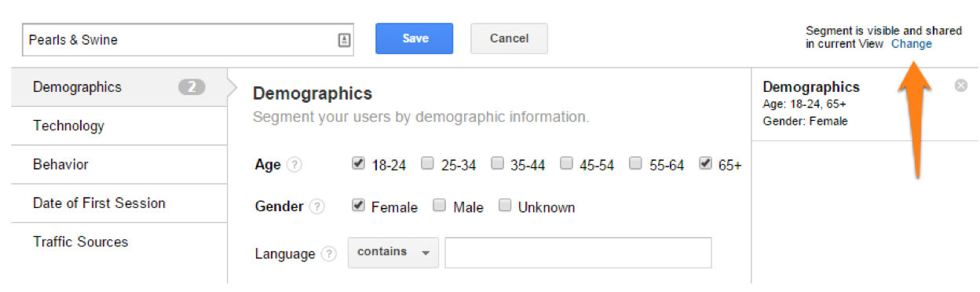This screenshot has height=292, width=980.
Task: Open the Gender help question mark
Action: point(316,206)
